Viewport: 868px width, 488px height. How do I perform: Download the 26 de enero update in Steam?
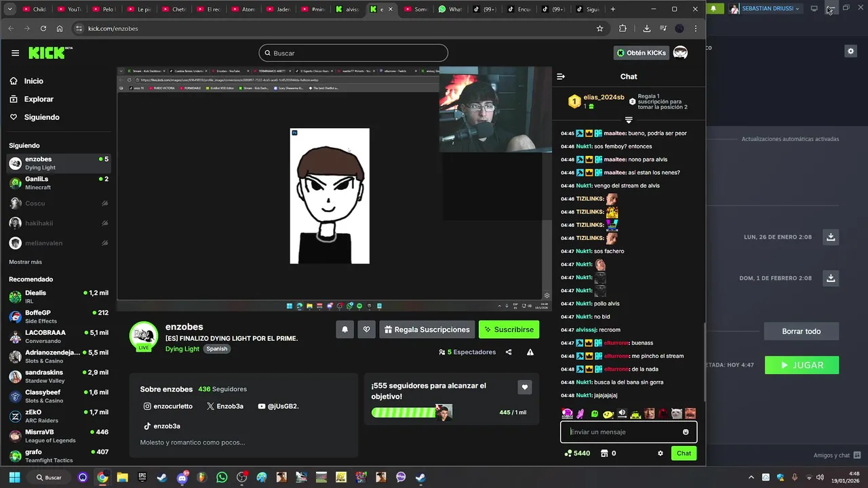click(x=830, y=237)
